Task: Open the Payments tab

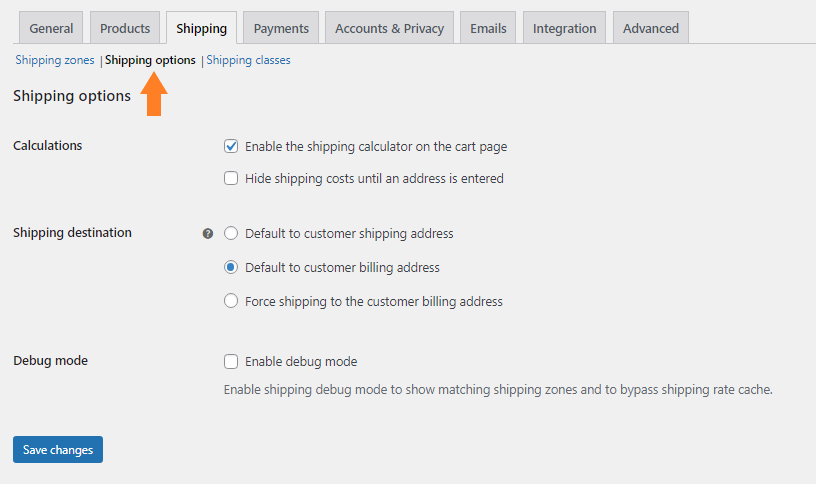Action: (x=281, y=28)
